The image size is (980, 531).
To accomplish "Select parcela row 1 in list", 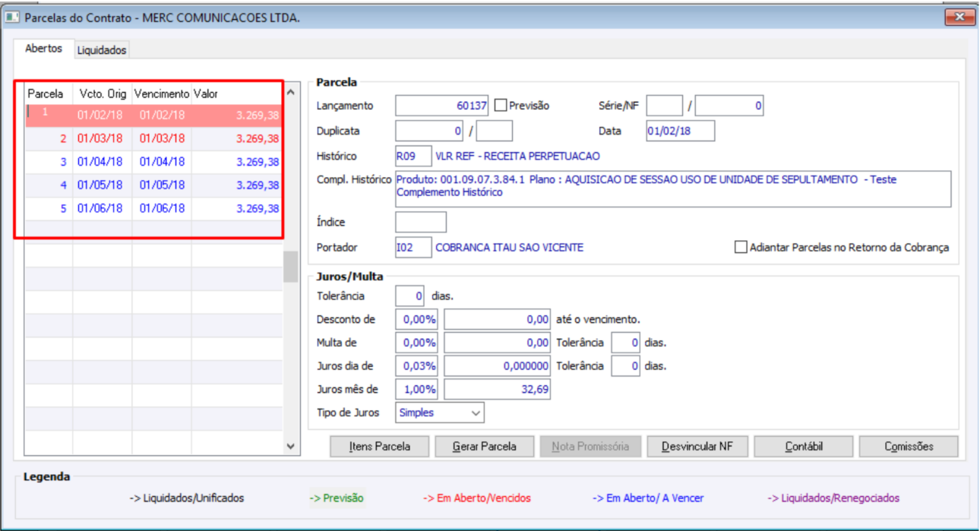I will [153, 115].
